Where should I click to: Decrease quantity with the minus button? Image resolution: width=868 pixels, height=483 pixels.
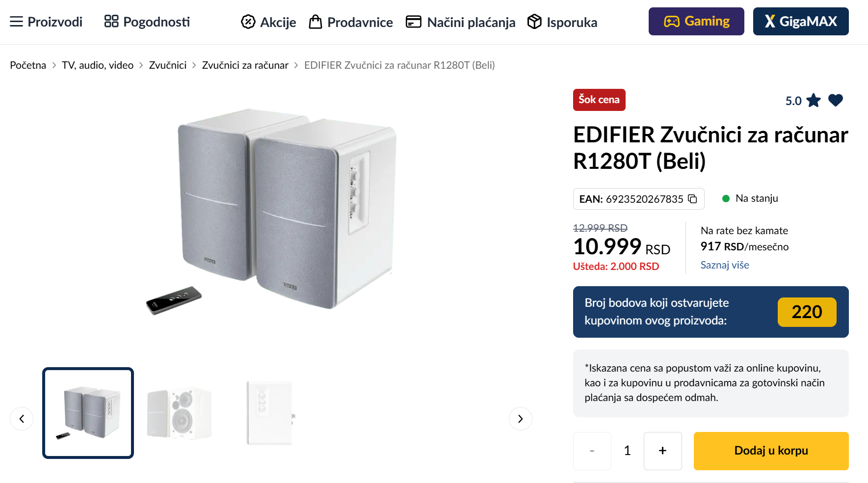[592, 451]
